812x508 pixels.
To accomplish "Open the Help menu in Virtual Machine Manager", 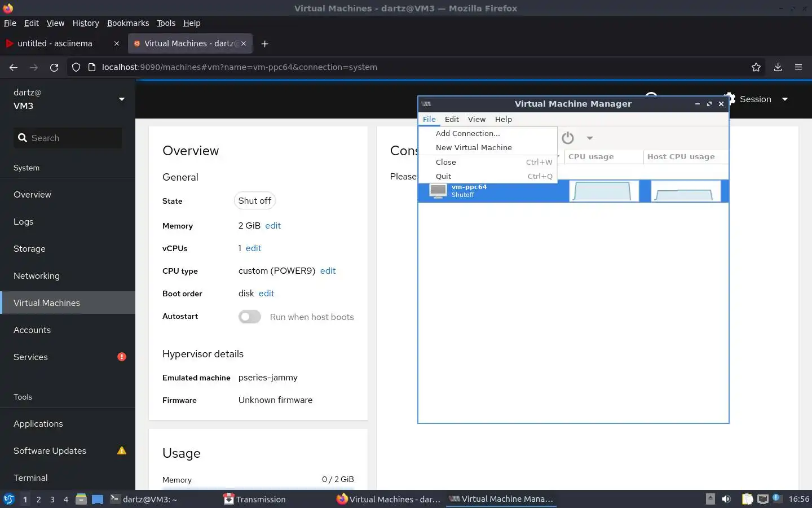I will [x=504, y=119].
